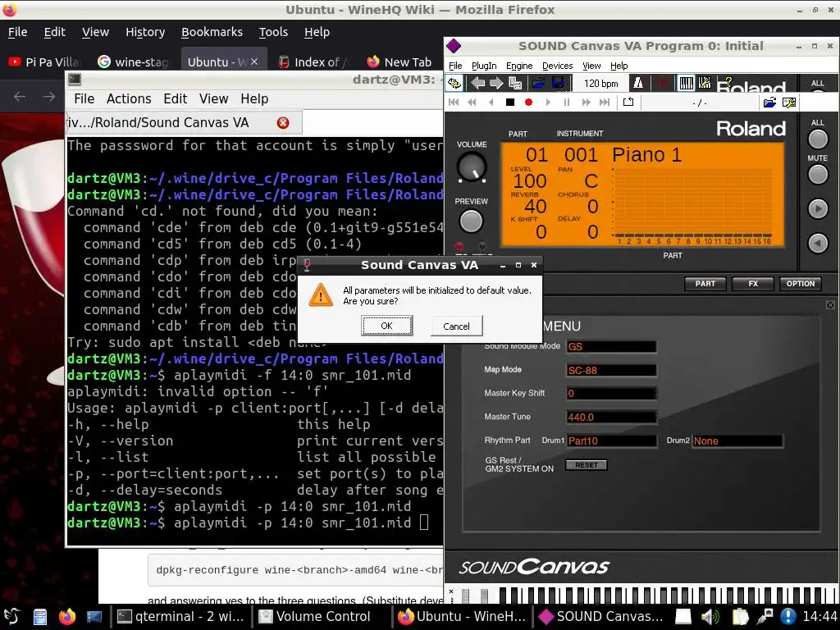Close the Sound Canvas VA terminal tab

(283, 123)
